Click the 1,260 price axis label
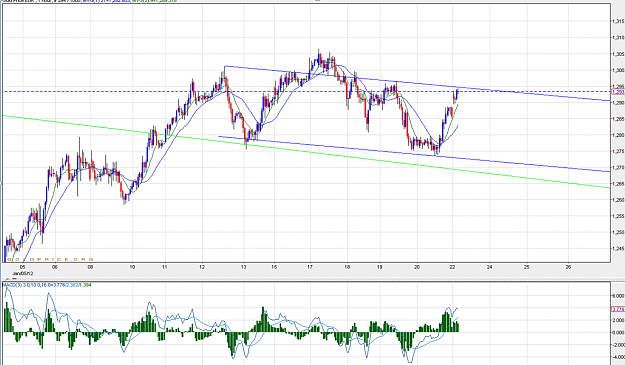 (x=618, y=200)
